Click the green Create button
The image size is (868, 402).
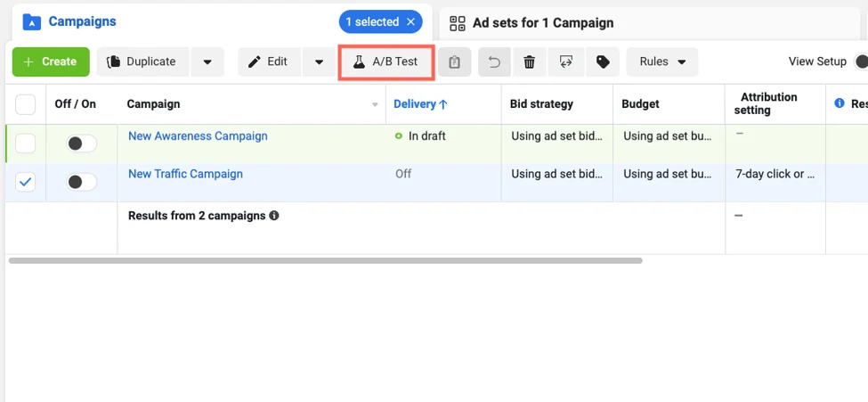[51, 62]
